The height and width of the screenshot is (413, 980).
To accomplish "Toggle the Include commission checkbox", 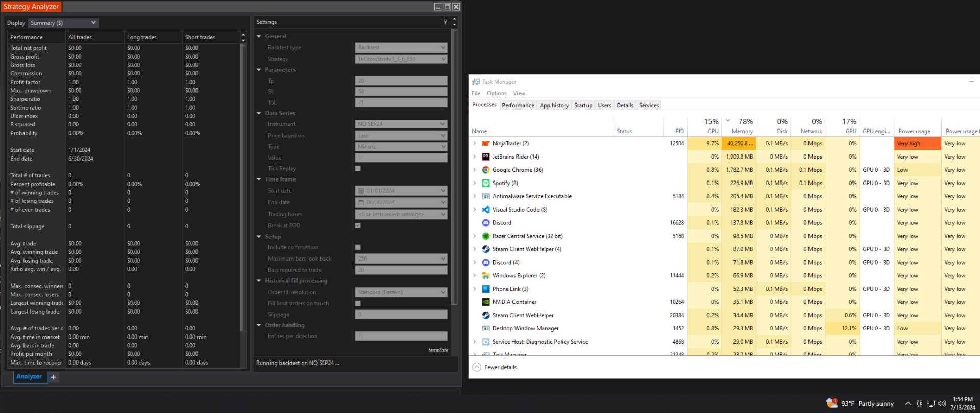I will point(358,247).
